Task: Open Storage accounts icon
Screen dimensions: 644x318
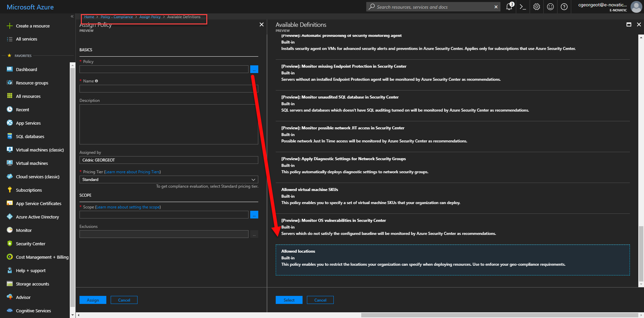Action: point(10,284)
